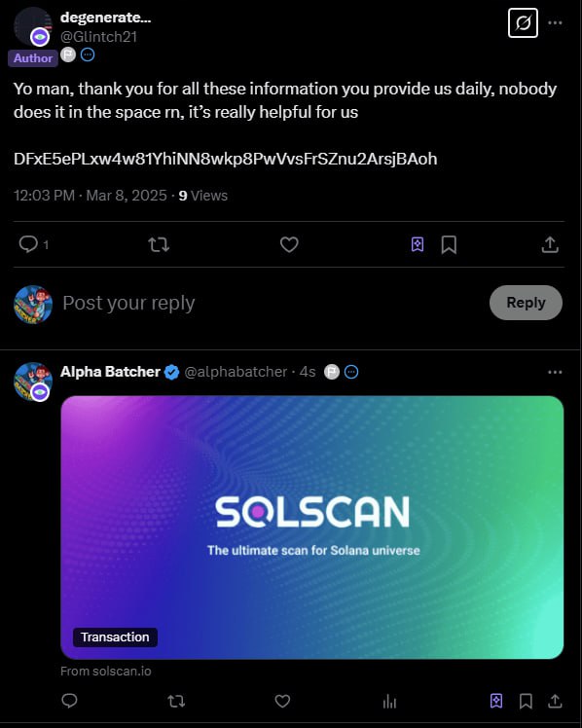Open the @Glintch21 profile handle
This screenshot has width=582, height=728.
[98, 37]
